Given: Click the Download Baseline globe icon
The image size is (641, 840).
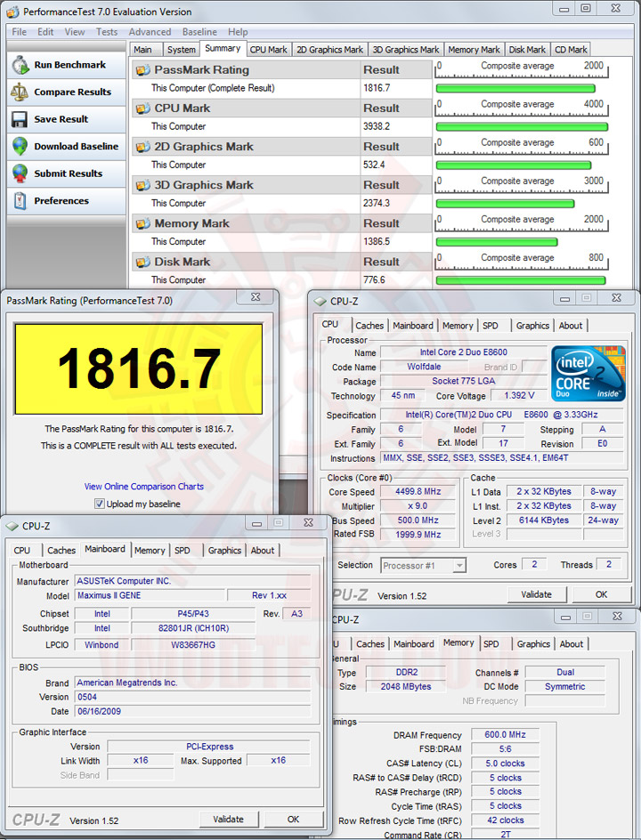Looking at the screenshot, I should click(x=20, y=146).
